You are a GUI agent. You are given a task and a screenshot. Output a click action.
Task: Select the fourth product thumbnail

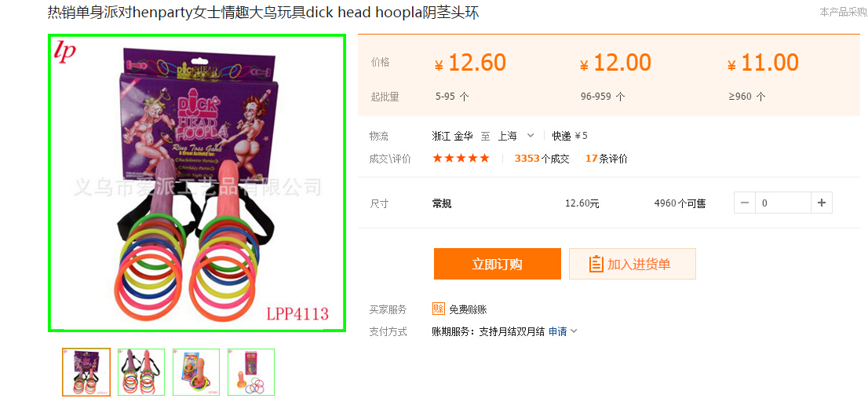[x=251, y=372]
